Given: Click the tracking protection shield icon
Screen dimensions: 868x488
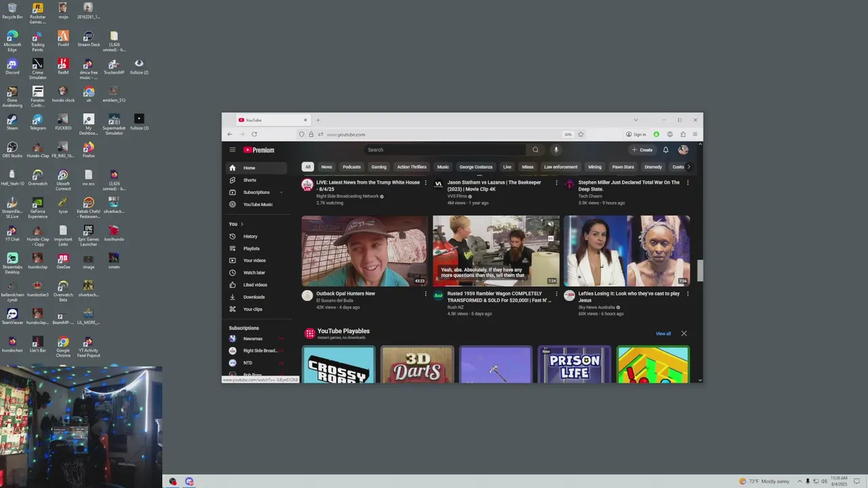Looking at the screenshot, I should (302, 134).
